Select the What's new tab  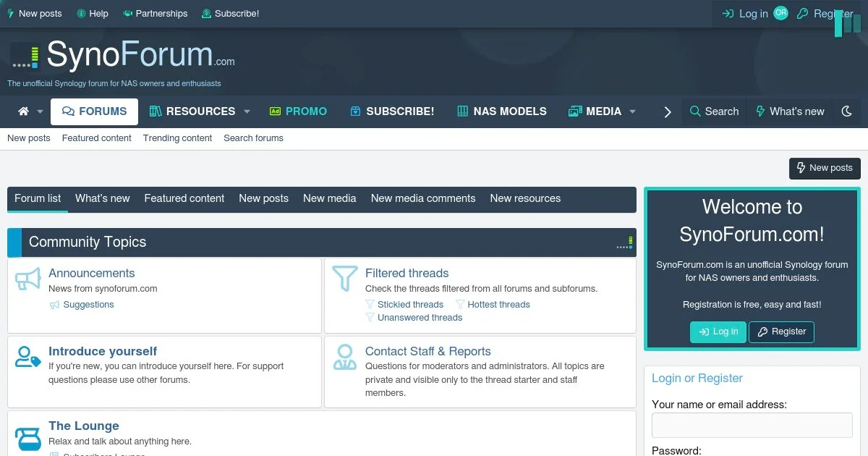pyautogui.click(x=103, y=198)
